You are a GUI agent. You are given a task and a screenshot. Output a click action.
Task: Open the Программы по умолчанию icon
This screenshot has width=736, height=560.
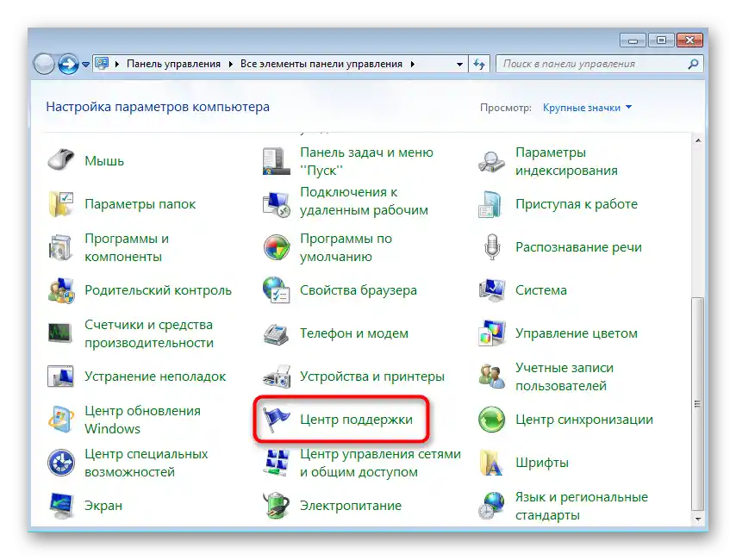pyautogui.click(x=276, y=247)
